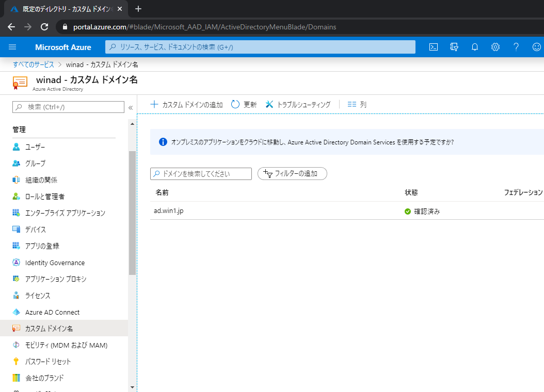Image resolution: width=544 pixels, height=392 pixels.
Task: Open the notifications bell
Action: pos(475,47)
